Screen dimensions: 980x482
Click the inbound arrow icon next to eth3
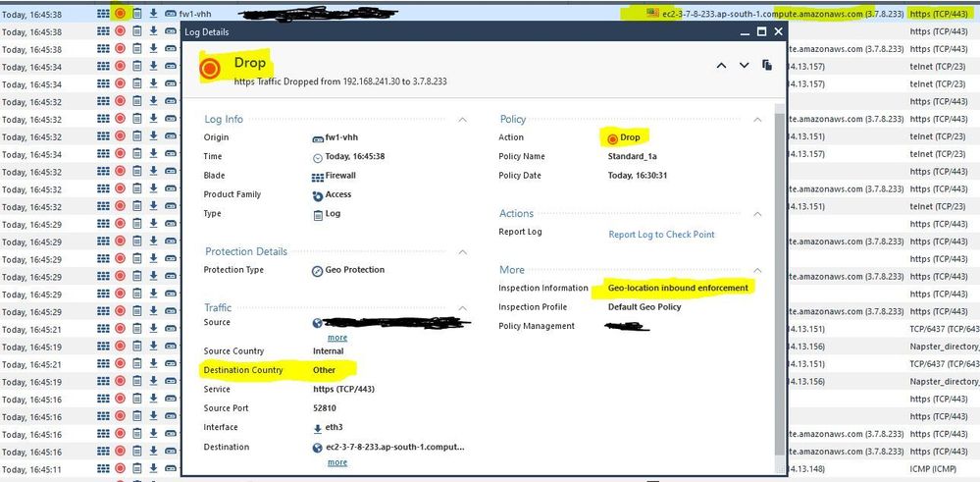point(318,428)
